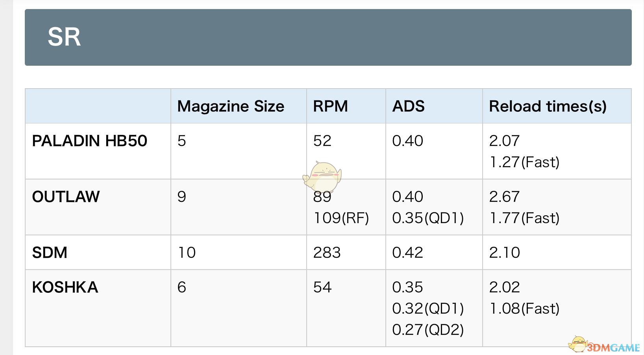
Task: Click the OUTLAW 1.77(Fast) reload value
Action: (x=524, y=218)
